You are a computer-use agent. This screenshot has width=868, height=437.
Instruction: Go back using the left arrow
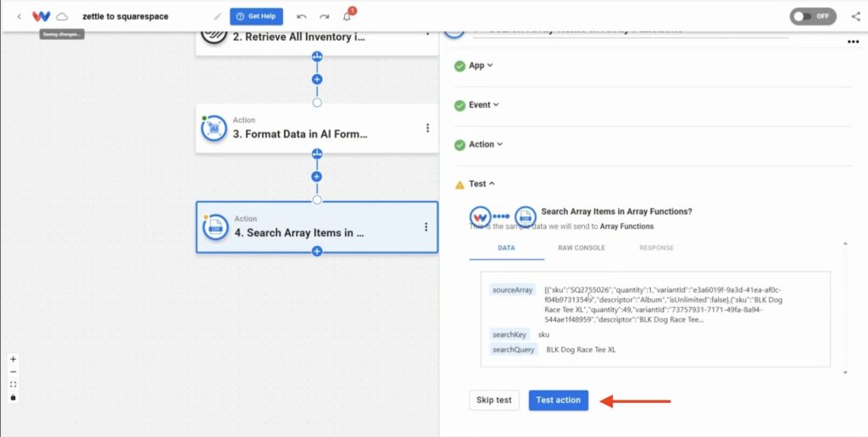(19, 17)
